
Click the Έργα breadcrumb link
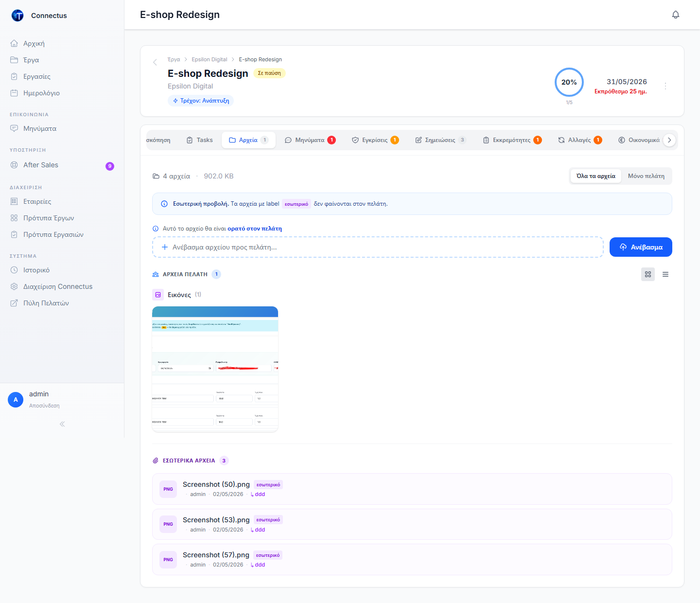pos(174,59)
